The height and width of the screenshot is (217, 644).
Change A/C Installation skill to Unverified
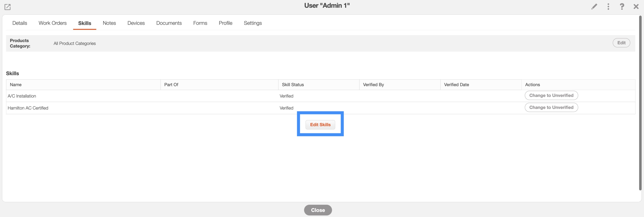coord(551,95)
